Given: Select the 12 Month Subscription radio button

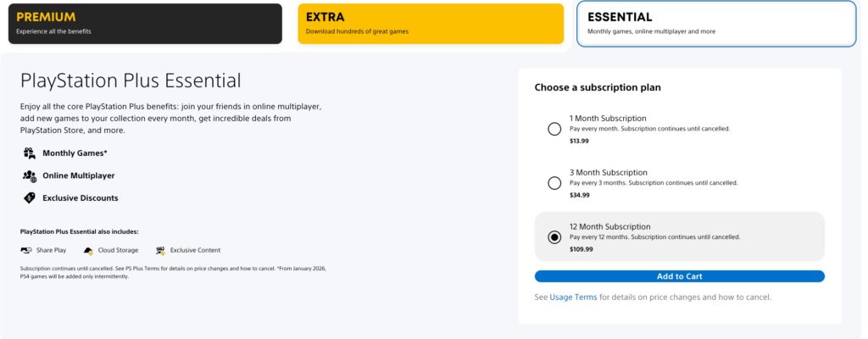Looking at the screenshot, I should pos(554,237).
